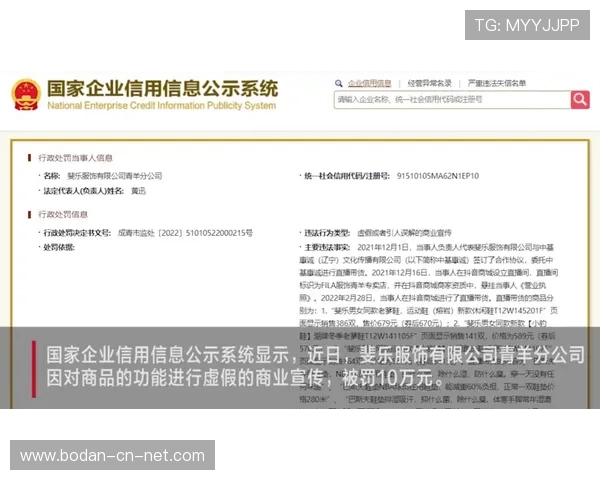This screenshot has height=480, width=600.
Task: Click the 行政处罚决定书文号 label
Action: point(77,233)
